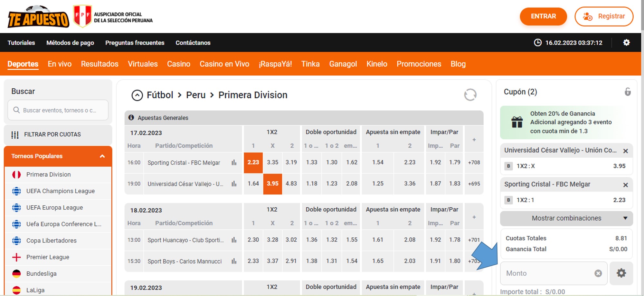This screenshot has width=644, height=296.
Task: Click the Registrar button
Action: (604, 16)
